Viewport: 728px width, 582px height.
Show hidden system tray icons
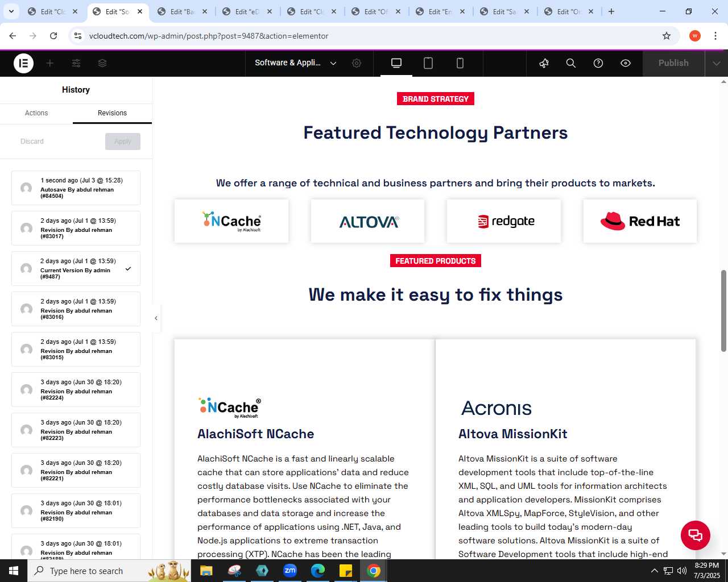click(654, 571)
